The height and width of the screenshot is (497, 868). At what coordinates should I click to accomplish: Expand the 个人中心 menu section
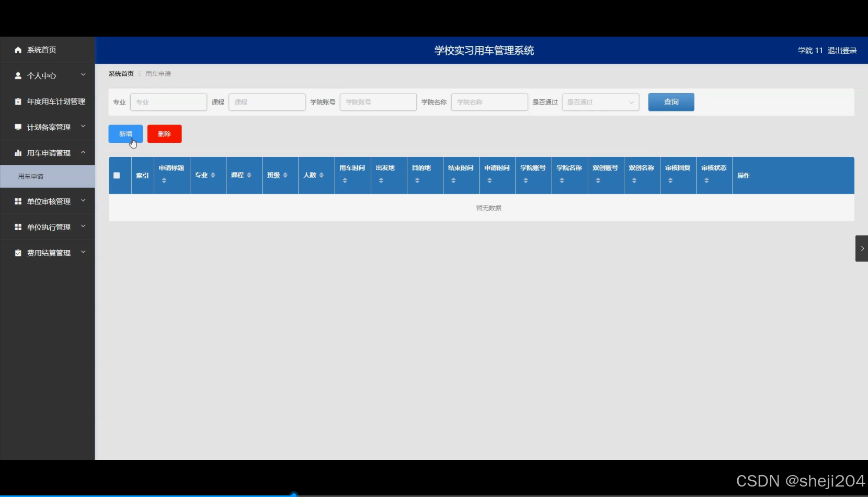coord(83,75)
